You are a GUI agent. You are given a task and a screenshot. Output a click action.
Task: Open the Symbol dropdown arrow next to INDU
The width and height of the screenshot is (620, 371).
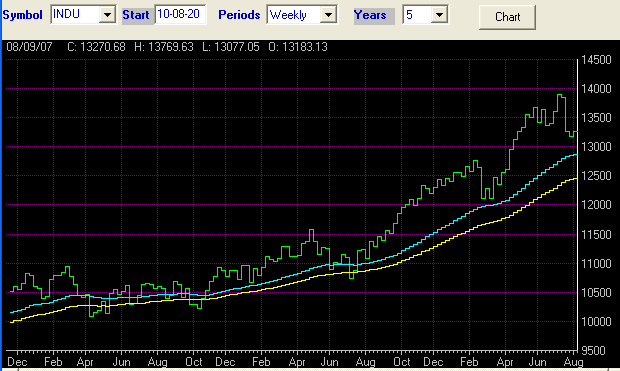(x=107, y=15)
